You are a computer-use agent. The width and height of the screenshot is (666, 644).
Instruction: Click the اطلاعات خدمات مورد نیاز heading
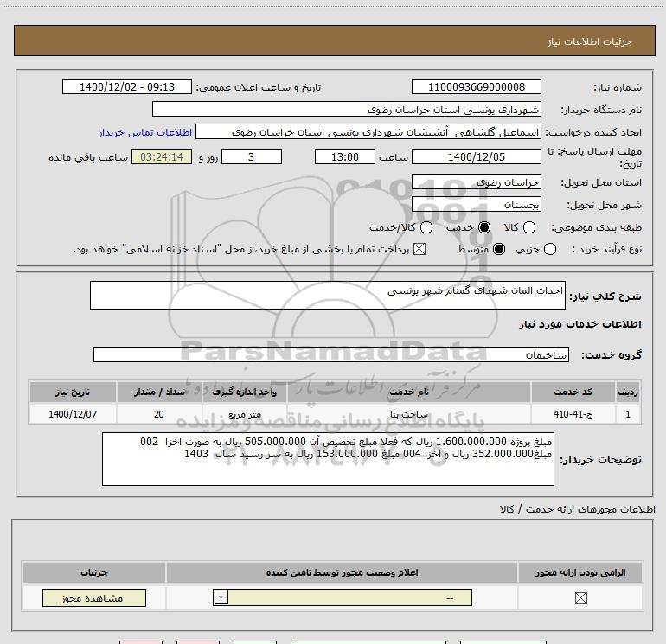(580, 324)
